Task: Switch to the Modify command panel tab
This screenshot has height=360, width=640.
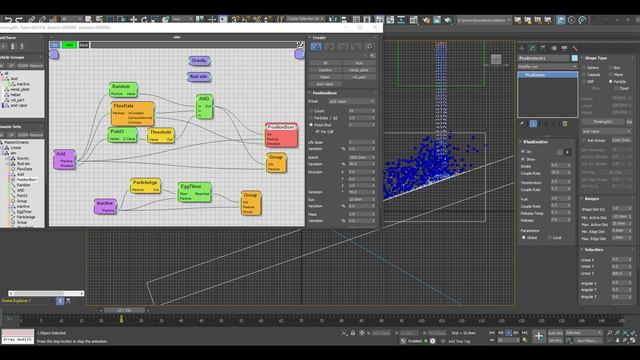Action: click(x=532, y=48)
